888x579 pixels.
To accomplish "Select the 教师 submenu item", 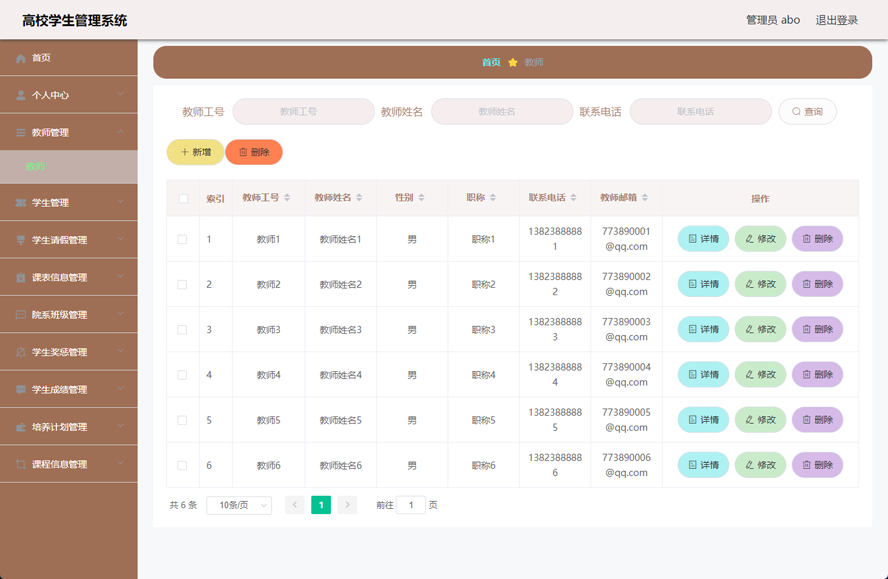I will [x=36, y=167].
